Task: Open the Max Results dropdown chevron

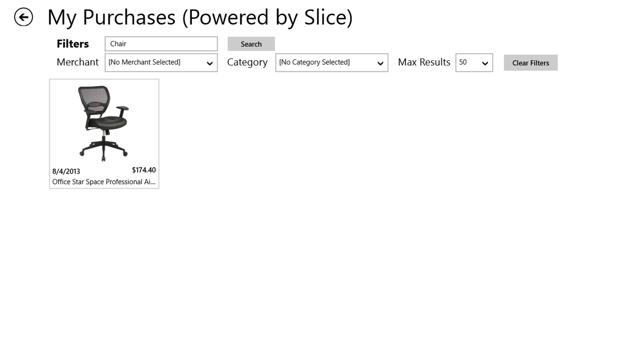Action: 484,63
